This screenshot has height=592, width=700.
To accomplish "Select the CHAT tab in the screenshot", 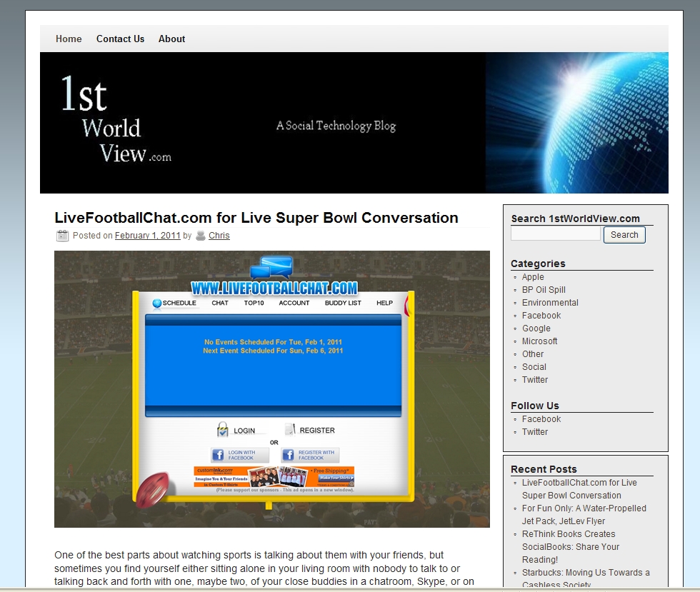I will [x=220, y=303].
